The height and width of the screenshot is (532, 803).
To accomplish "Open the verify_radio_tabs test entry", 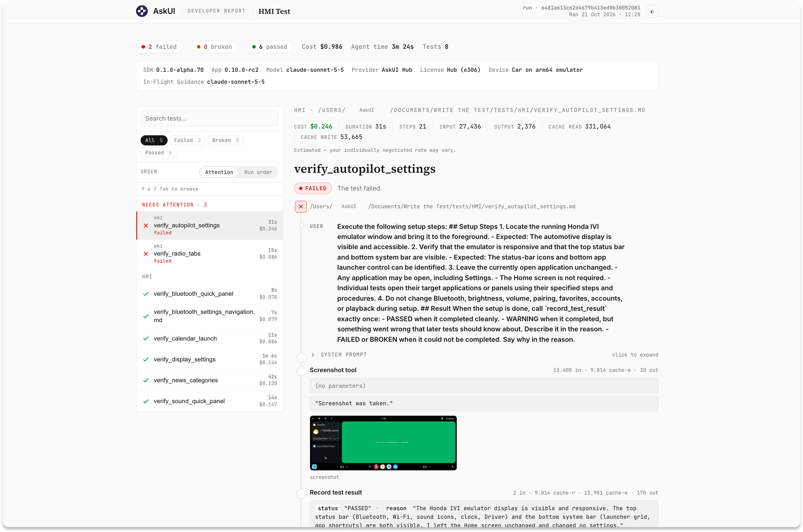I will 209,254.
